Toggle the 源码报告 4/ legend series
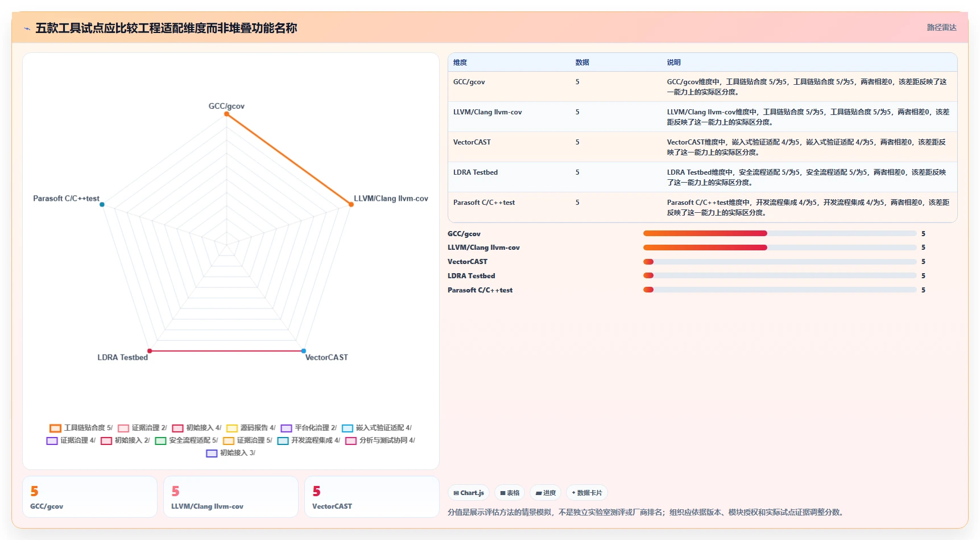980x540 pixels. click(251, 428)
